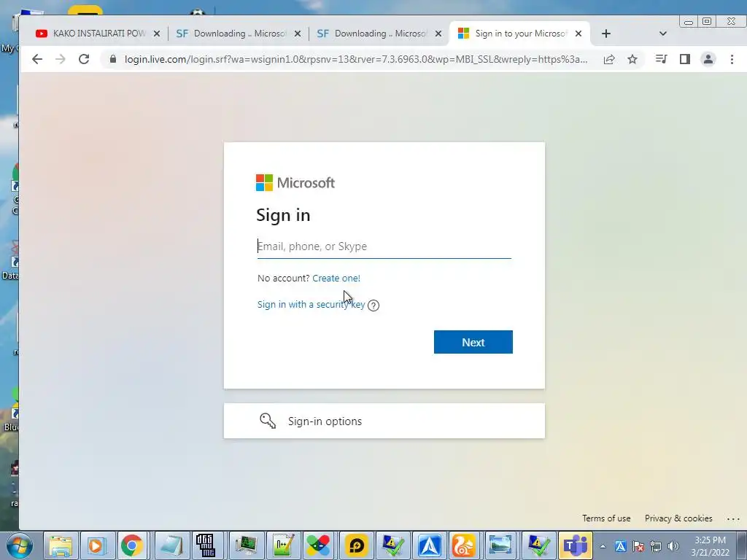This screenshot has width=747, height=560.
Task: Open Microsoft Teams from taskbar
Action: pos(575,545)
